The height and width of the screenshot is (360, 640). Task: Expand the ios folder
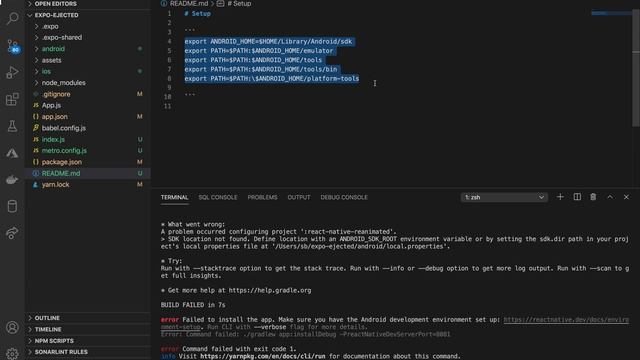pos(88,71)
